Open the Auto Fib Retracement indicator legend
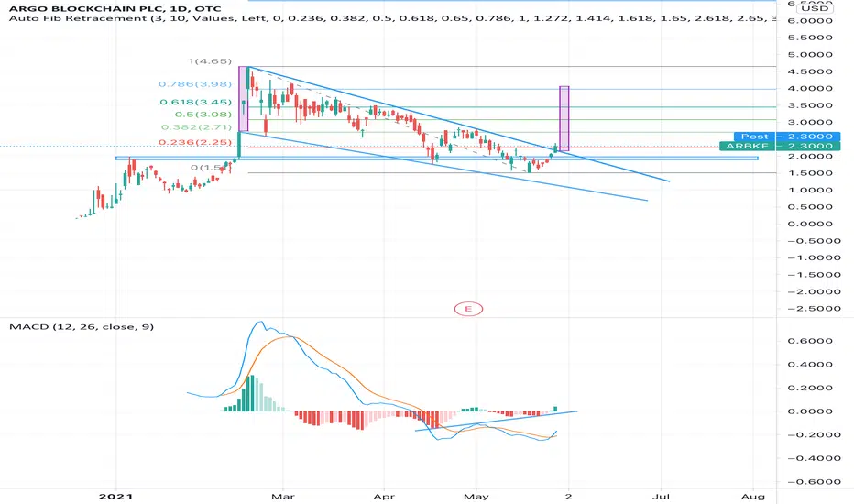Viewport: 854px width, 504px height. [x=392, y=18]
